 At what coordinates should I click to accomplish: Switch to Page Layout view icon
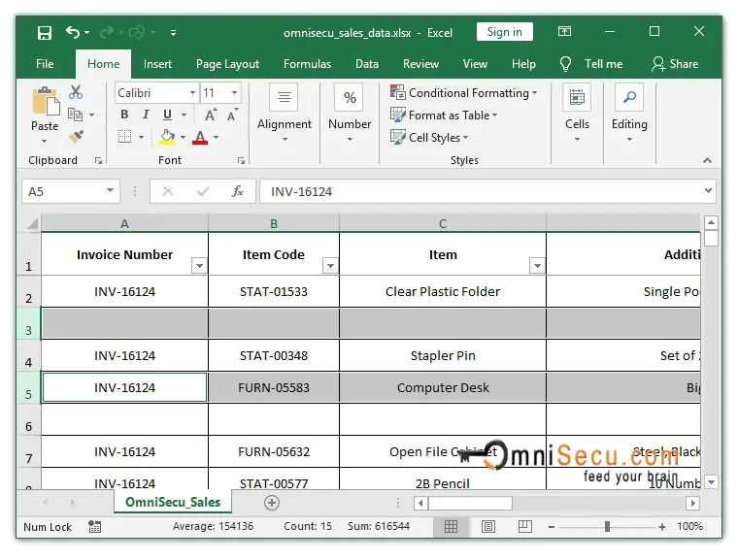[488, 526]
